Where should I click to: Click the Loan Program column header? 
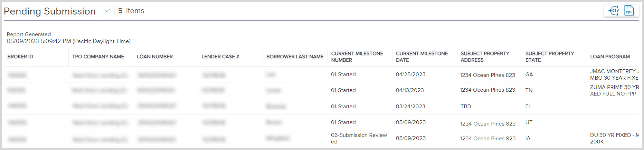coord(610,57)
